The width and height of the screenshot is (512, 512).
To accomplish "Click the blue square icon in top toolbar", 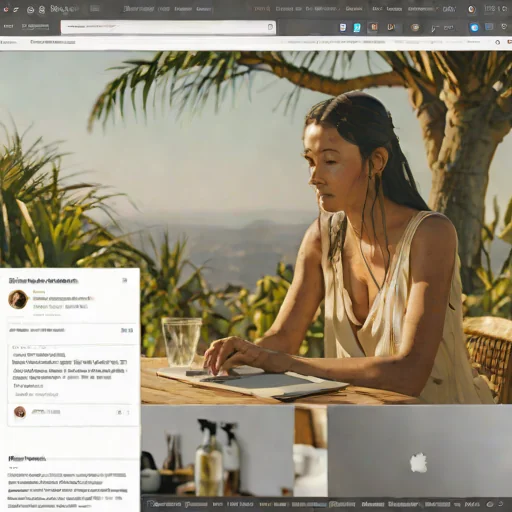I will point(489,27).
